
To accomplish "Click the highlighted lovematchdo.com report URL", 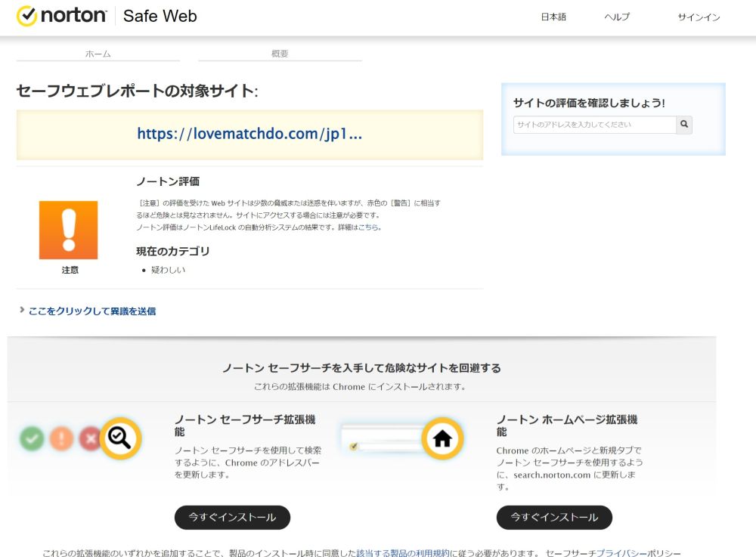I will click(x=249, y=134).
